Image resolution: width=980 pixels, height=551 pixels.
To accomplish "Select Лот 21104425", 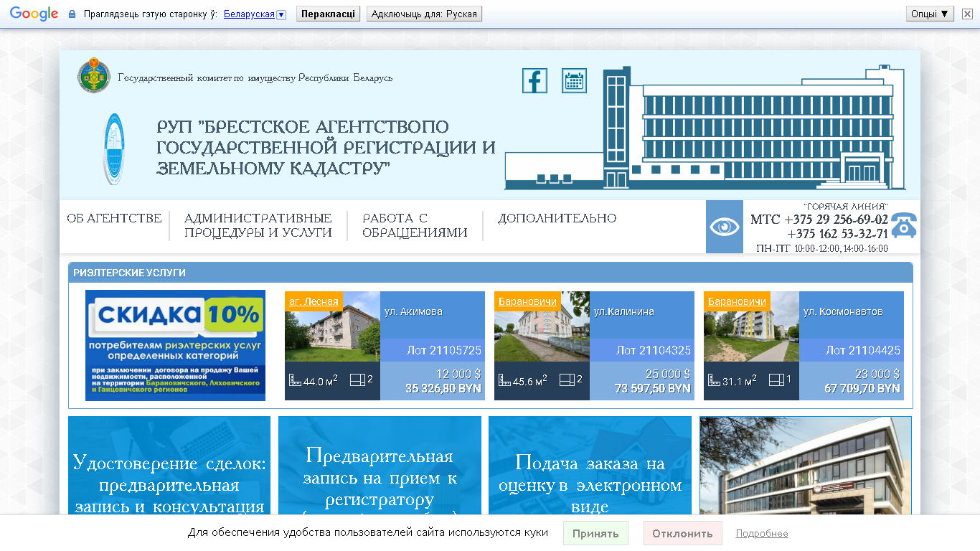I will [x=863, y=350].
